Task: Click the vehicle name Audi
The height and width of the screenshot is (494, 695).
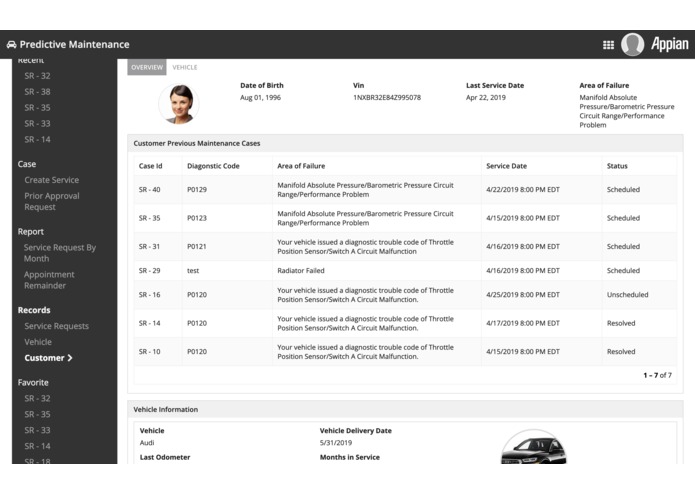Action: pyautogui.click(x=147, y=443)
